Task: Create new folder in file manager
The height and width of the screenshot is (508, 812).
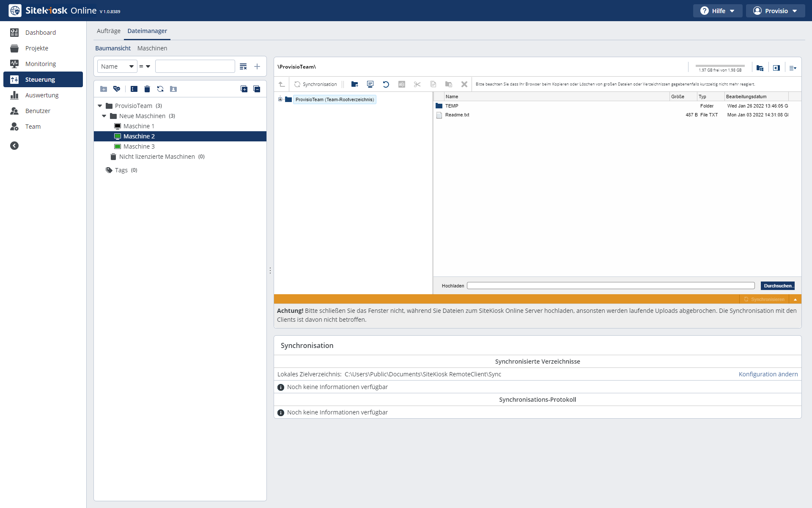Action: (x=354, y=84)
